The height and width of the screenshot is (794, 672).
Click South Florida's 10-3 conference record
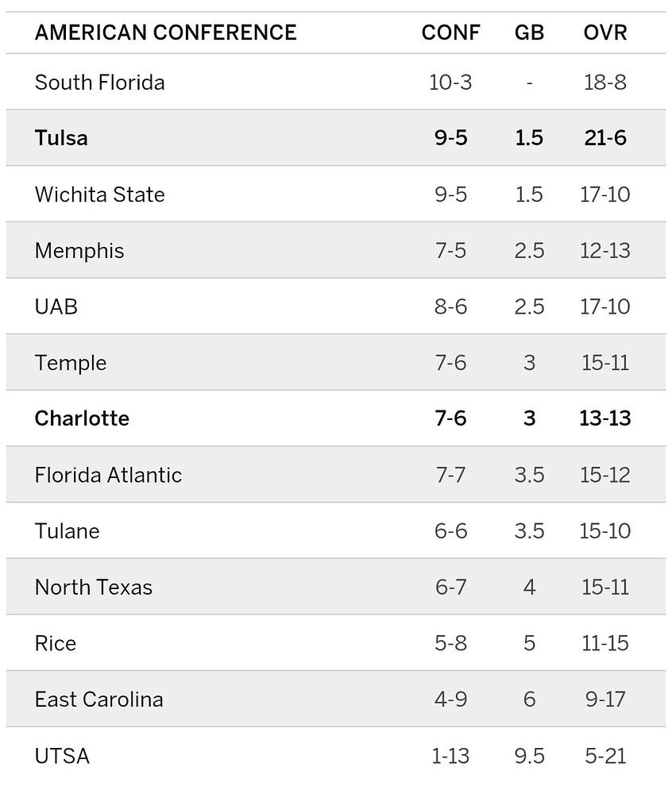click(450, 83)
